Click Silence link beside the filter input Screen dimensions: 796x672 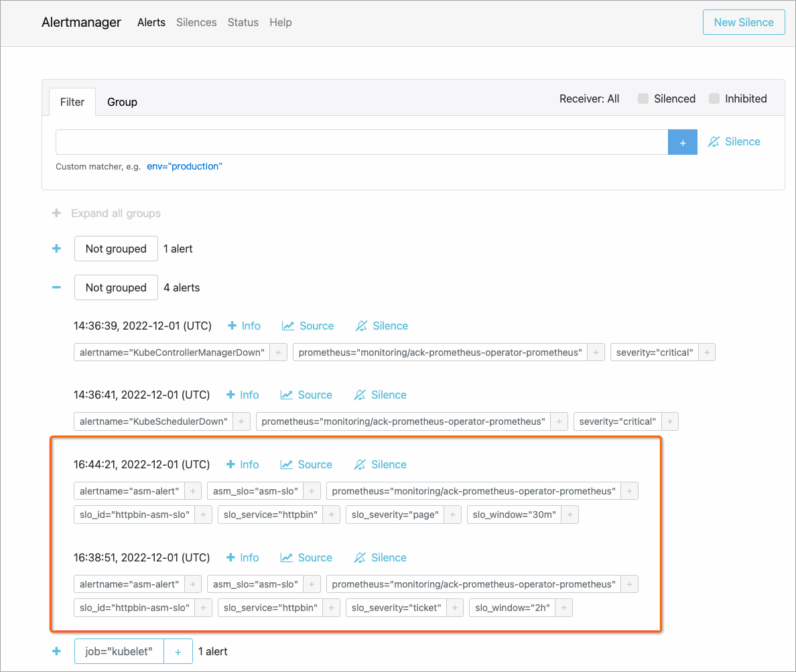pos(734,141)
